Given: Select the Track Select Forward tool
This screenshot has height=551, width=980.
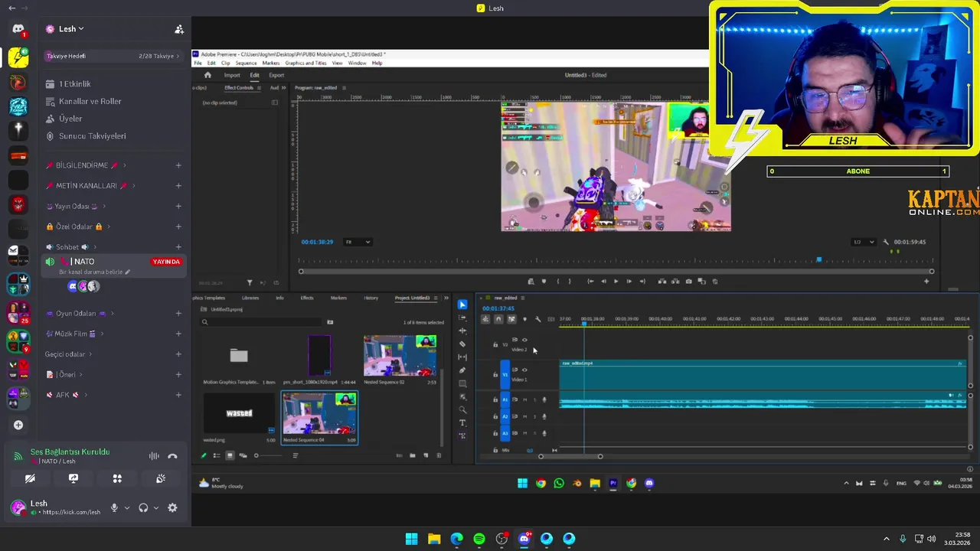Looking at the screenshot, I should tap(462, 318).
